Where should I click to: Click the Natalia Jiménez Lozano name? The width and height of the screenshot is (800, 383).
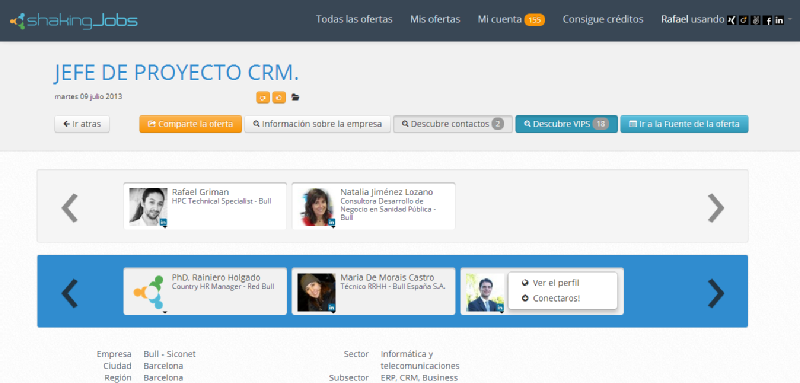[x=387, y=192]
